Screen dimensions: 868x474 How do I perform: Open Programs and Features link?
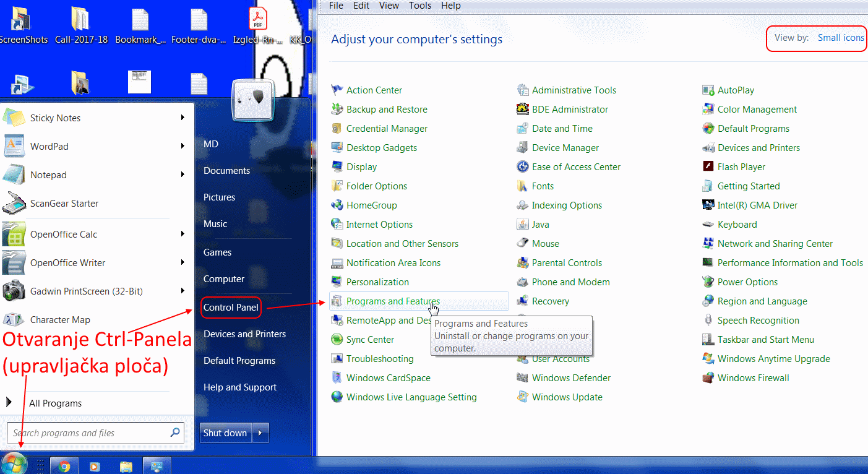click(393, 301)
